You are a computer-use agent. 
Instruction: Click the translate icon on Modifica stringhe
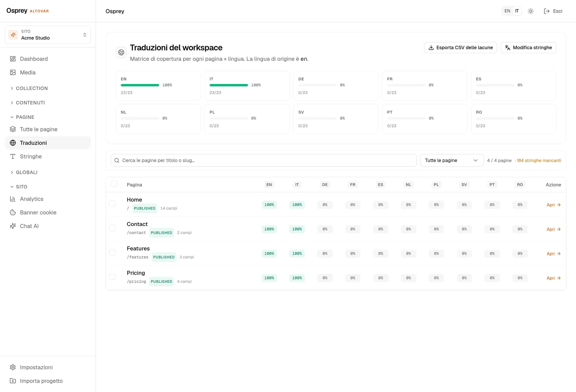point(508,48)
